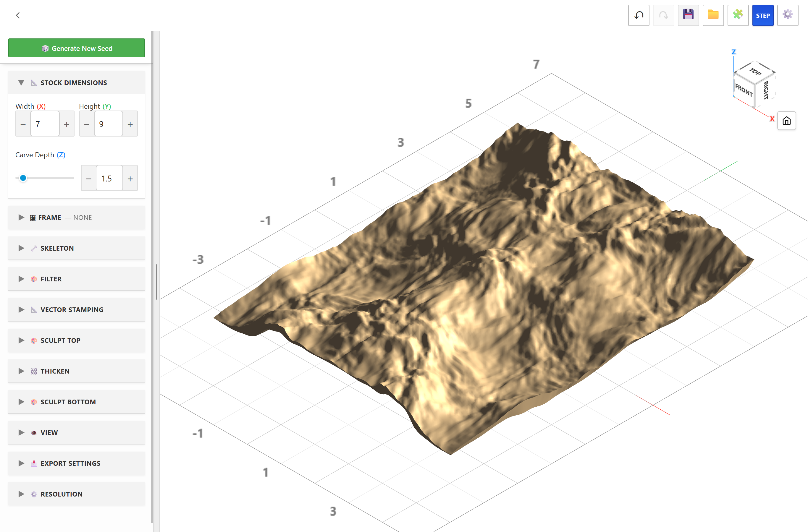Click the Carve Depth slider handle
The width and height of the screenshot is (808, 532).
pyautogui.click(x=23, y=178)
